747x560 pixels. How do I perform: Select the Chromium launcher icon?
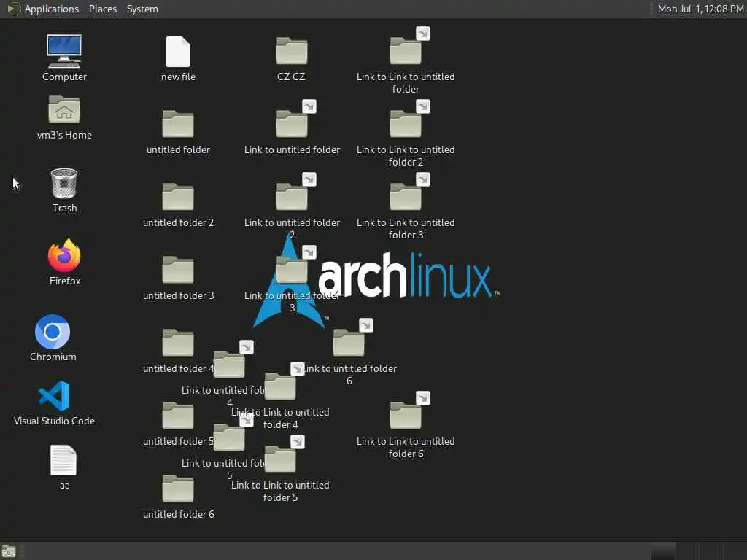click(x=53, y=332)
